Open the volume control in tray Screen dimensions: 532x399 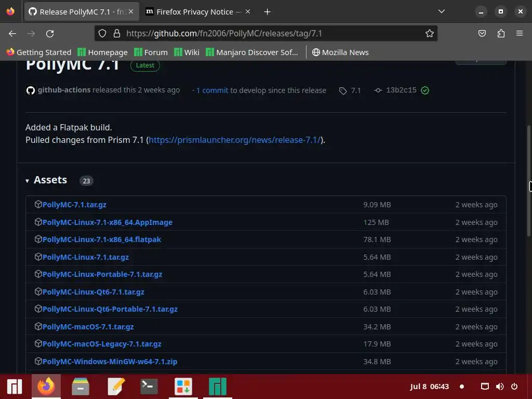click(500, 387)
